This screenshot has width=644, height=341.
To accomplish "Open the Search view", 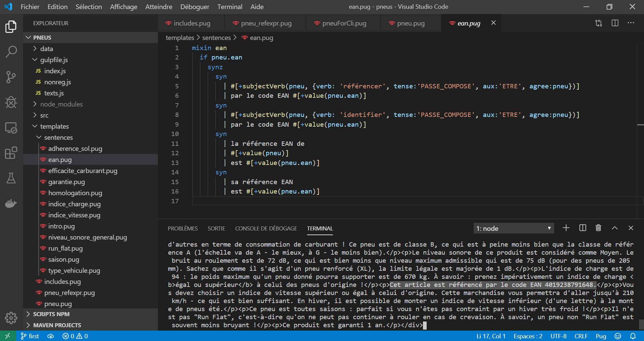I will (x=11, y=52).
